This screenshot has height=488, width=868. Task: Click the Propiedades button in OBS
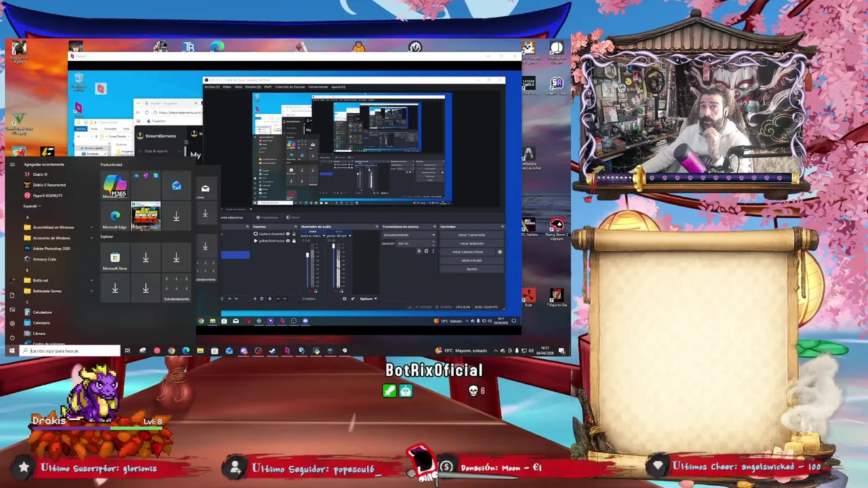pos(267,218)
